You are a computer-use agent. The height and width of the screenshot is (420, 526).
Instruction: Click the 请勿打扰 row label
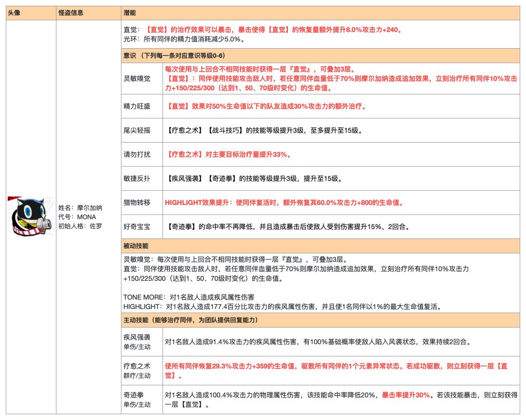[137, 155]
